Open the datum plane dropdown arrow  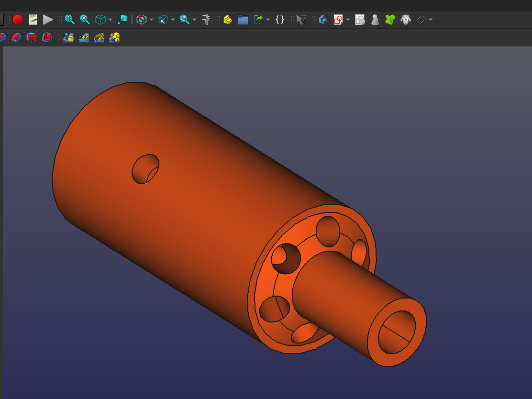[x=431, y=20]
